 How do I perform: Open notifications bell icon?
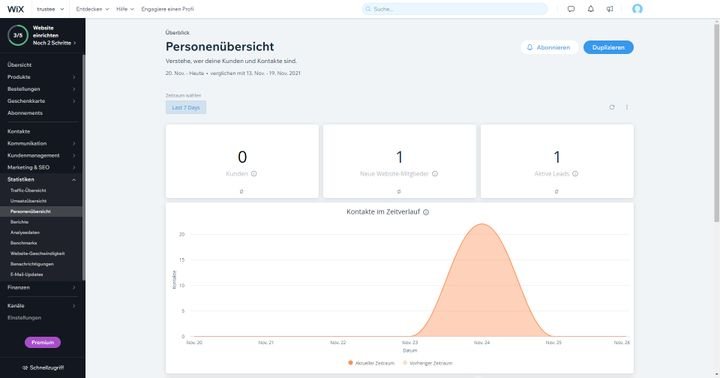click(591, 9)
